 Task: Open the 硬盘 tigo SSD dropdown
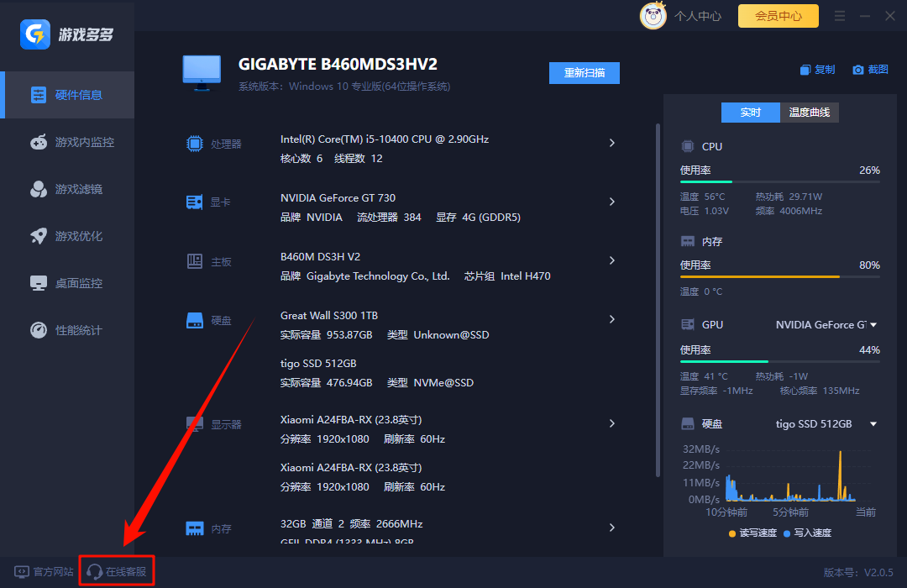[873, 424]
